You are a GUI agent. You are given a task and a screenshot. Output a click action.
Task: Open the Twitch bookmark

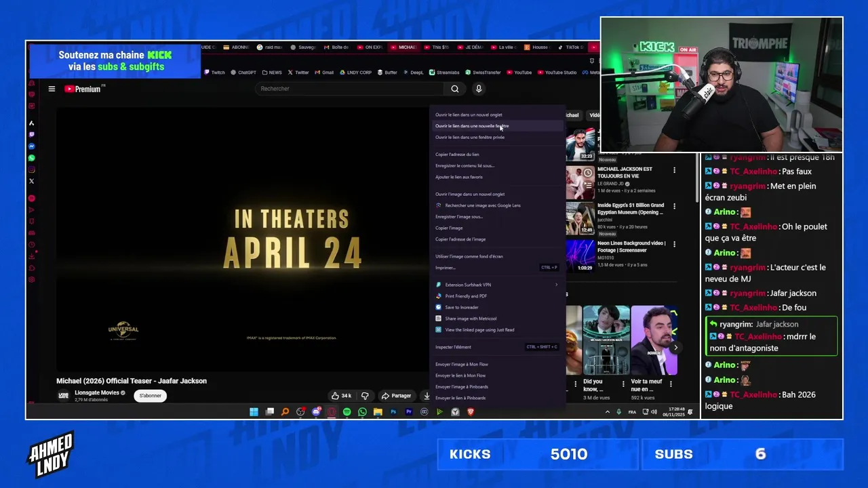tap(214, 73)
